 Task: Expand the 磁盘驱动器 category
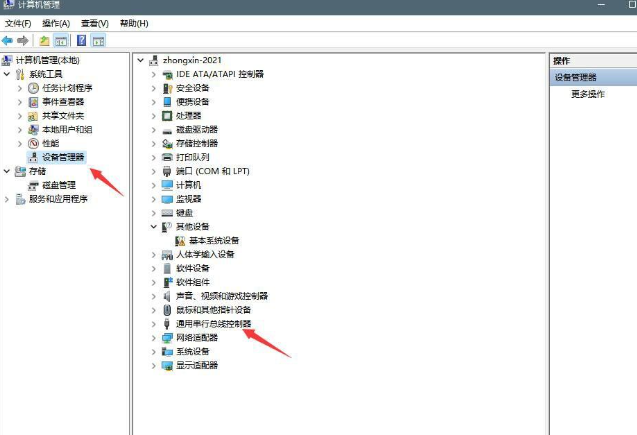154,130
